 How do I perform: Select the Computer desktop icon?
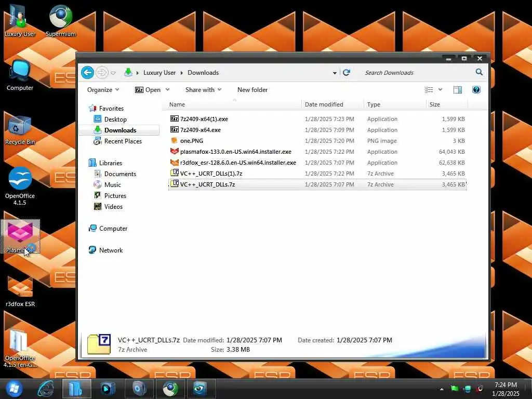(x=20, y=75)
